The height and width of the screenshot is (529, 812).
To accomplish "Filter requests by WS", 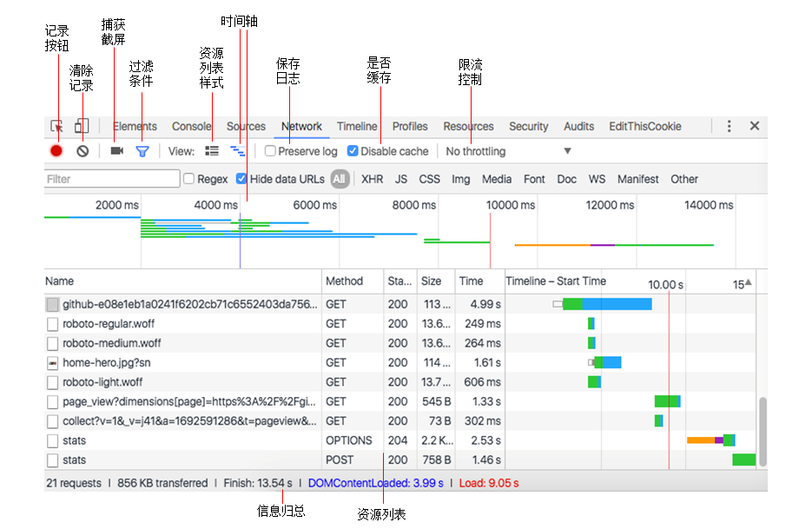I will click(597, 179).
